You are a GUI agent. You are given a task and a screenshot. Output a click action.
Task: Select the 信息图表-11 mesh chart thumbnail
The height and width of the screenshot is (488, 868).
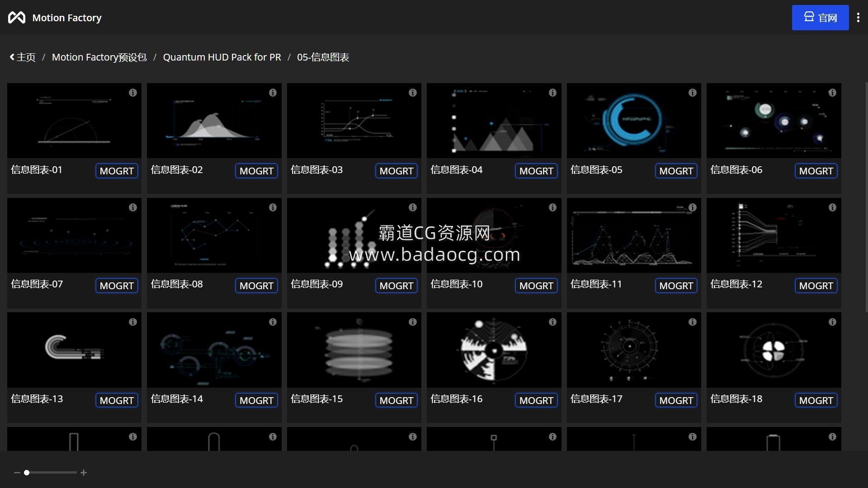(634, 235)
